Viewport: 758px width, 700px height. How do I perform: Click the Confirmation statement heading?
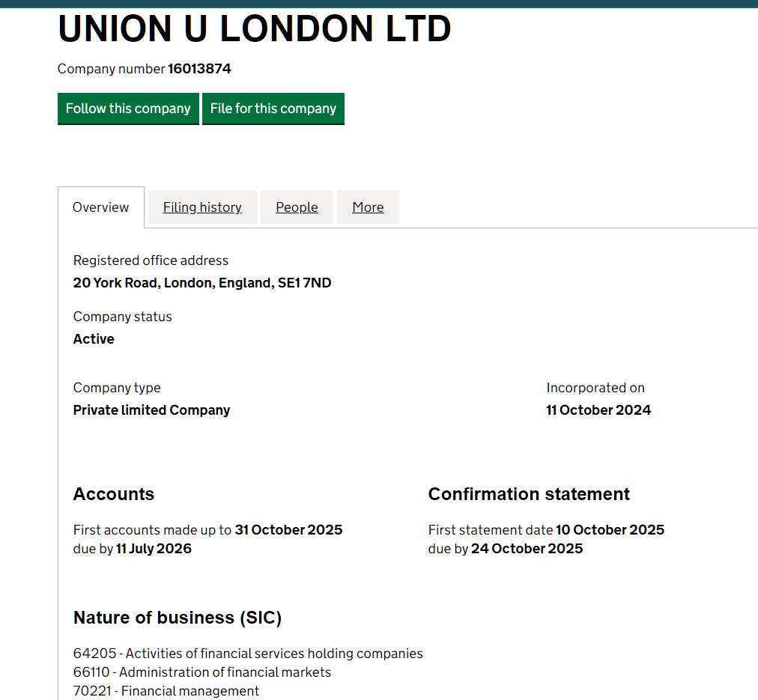coord(529,494)
